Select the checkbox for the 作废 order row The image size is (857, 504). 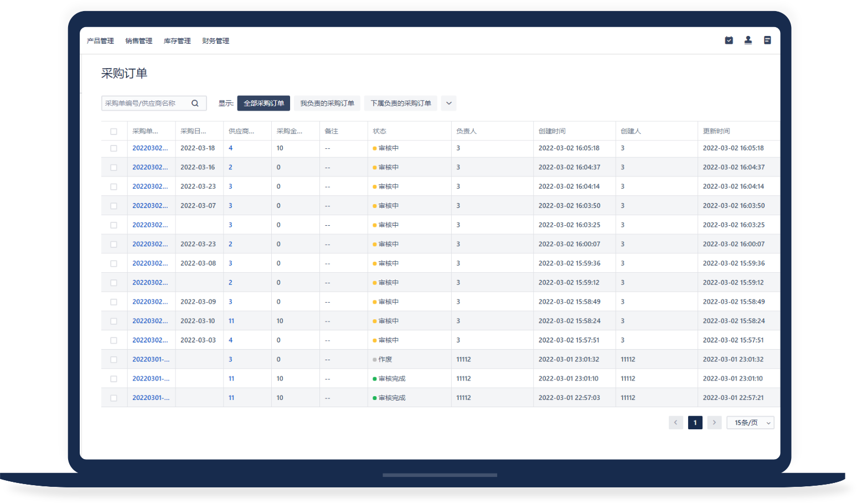[113, 360]
